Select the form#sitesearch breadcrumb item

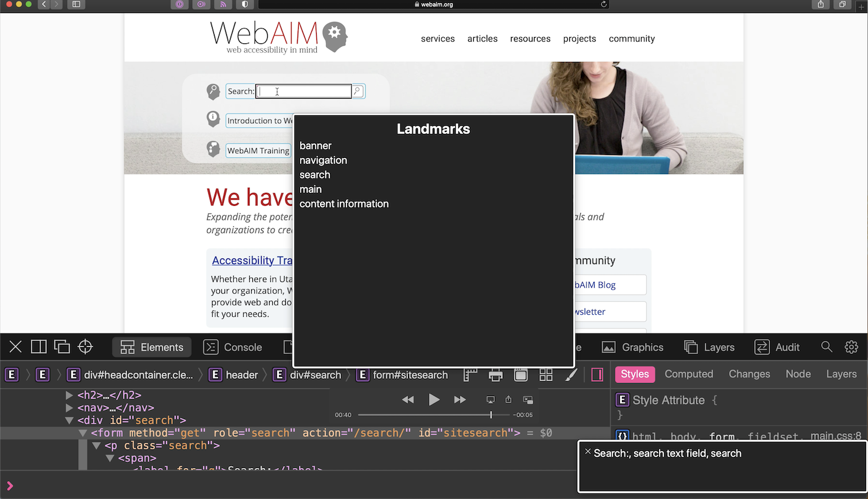402,374
